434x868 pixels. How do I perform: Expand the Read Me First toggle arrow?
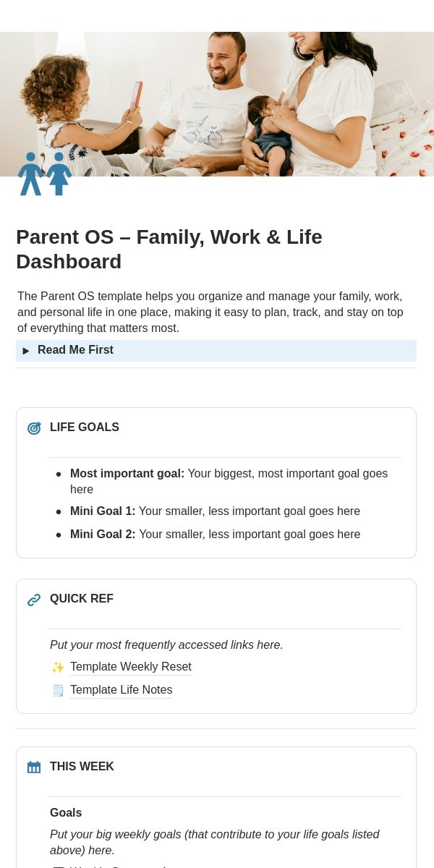pos(26,351)
